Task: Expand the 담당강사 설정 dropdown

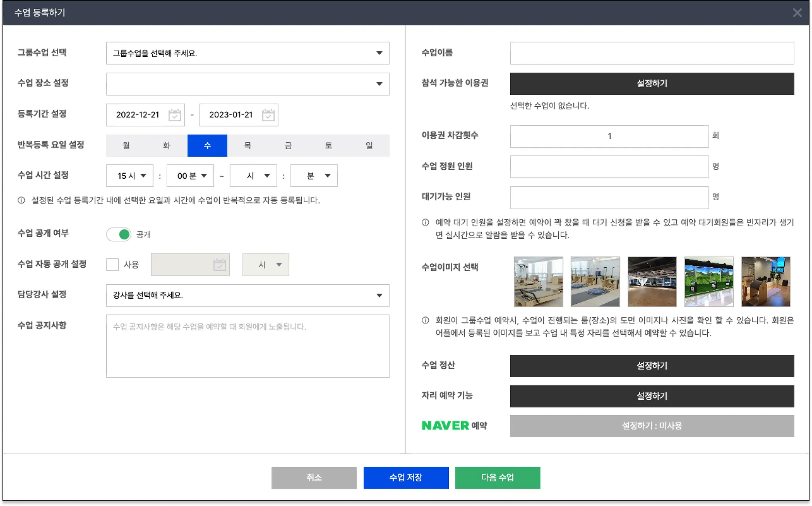Action: point(247,295)
